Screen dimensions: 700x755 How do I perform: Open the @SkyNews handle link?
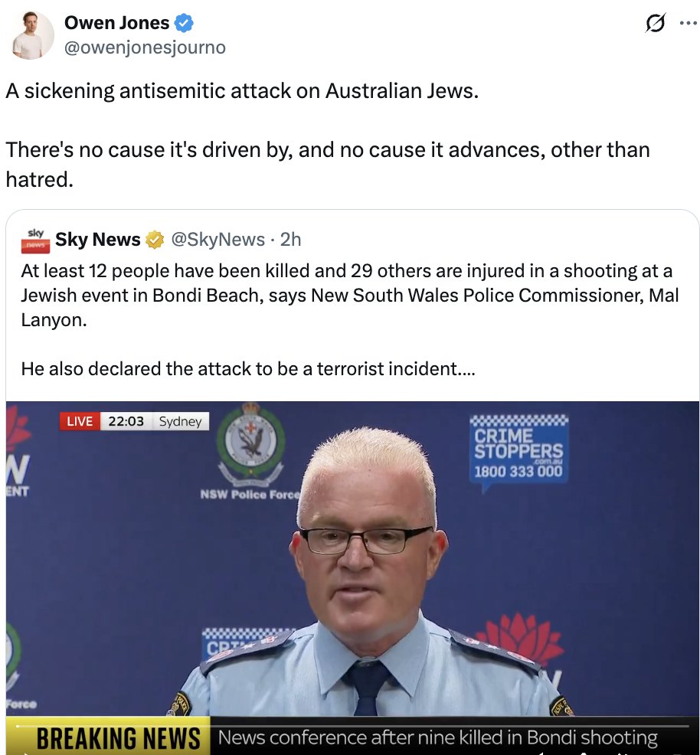click(x=218, y=240)
